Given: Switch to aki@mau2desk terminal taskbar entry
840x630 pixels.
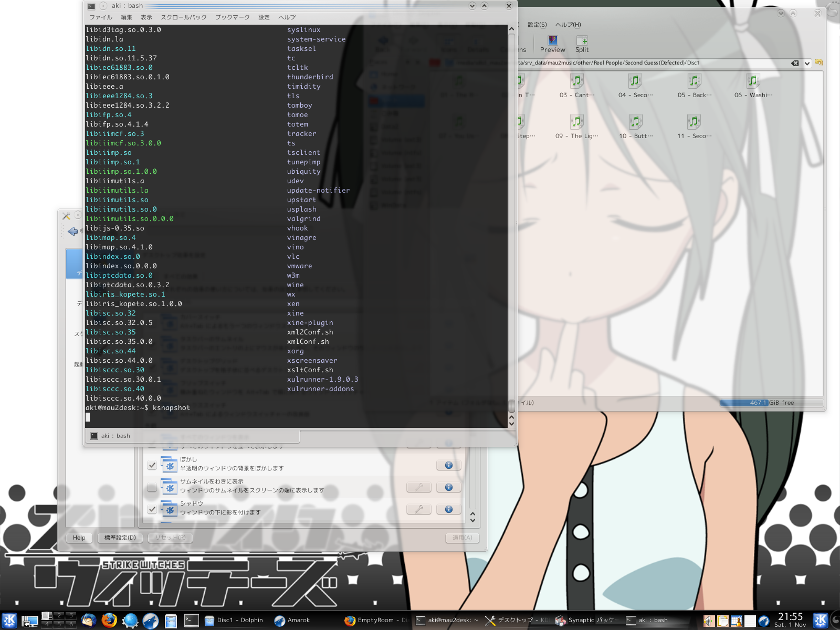Looking at the screenshot, I should pyautogui.click(x=447, y=621).
